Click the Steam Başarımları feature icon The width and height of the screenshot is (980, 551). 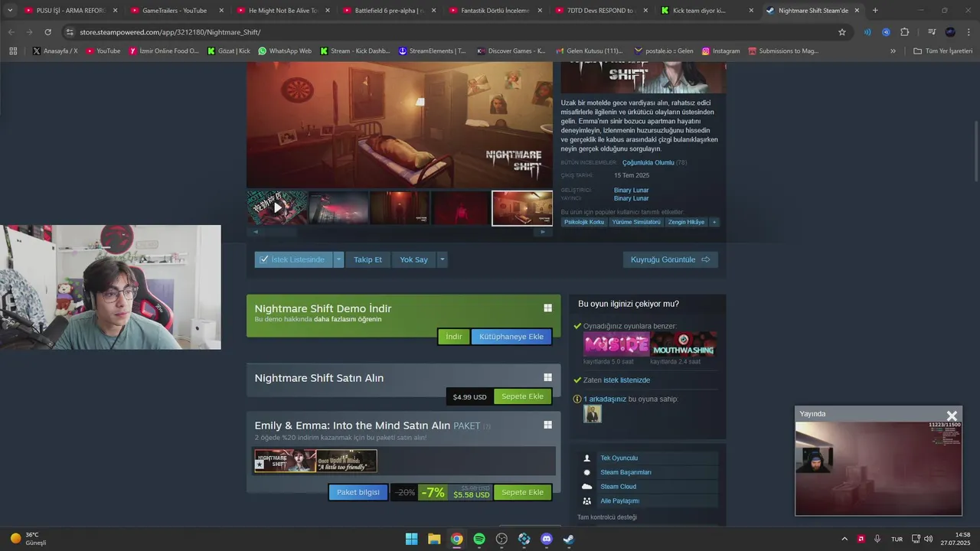(587, 472)
